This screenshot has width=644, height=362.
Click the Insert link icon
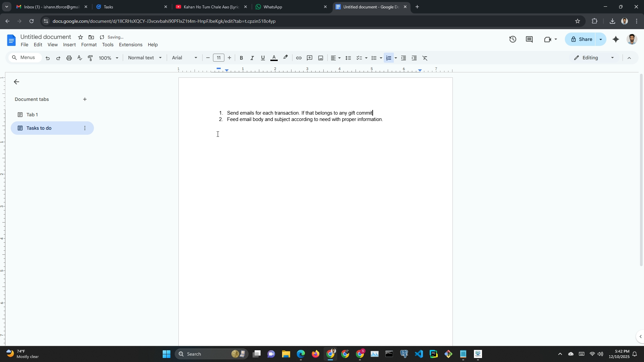point(299,58)
